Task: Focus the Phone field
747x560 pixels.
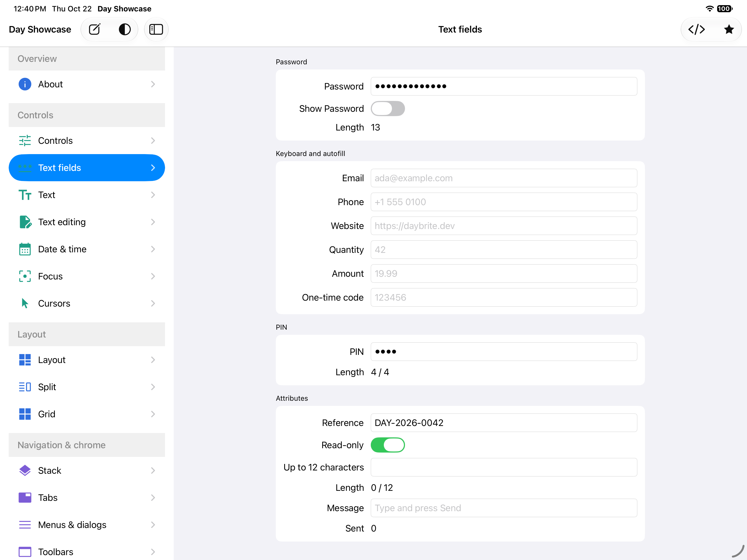Action: pyautogui.click(x=504, y=202)
